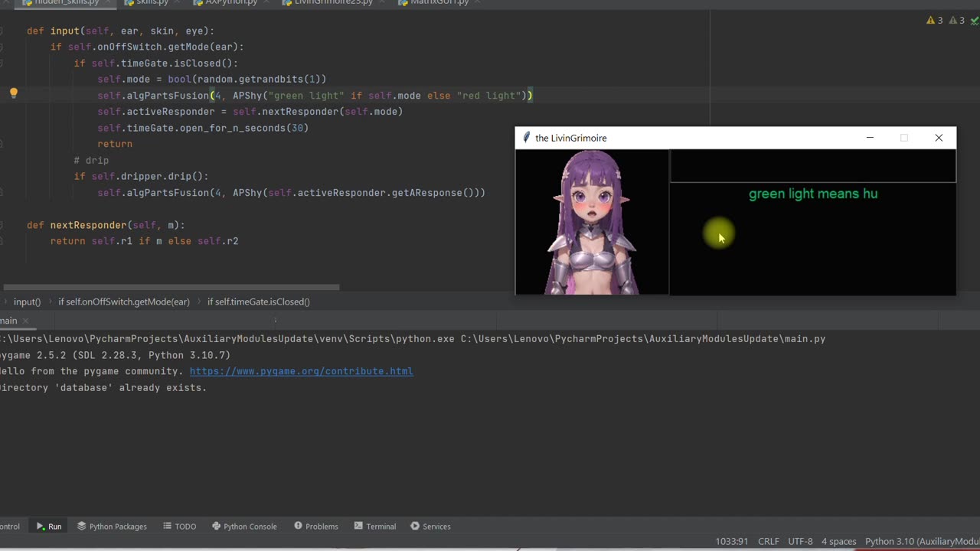Click the purple-haired avatar image
This screenshot has height=551, width=980.
(x=592, y=222)
